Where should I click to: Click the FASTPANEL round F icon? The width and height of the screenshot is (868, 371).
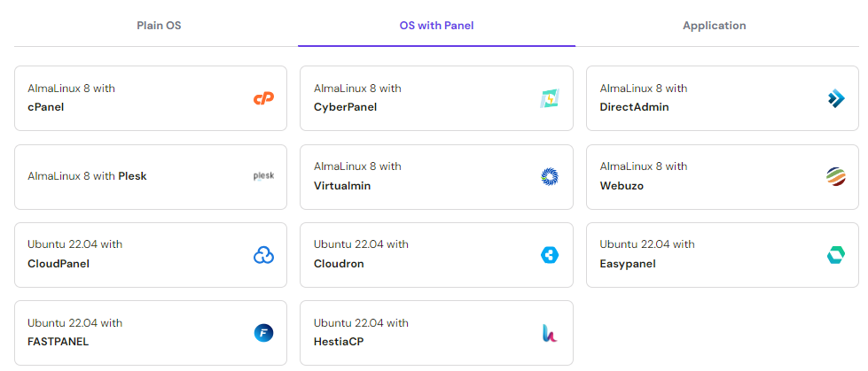(x=263, y=333)
